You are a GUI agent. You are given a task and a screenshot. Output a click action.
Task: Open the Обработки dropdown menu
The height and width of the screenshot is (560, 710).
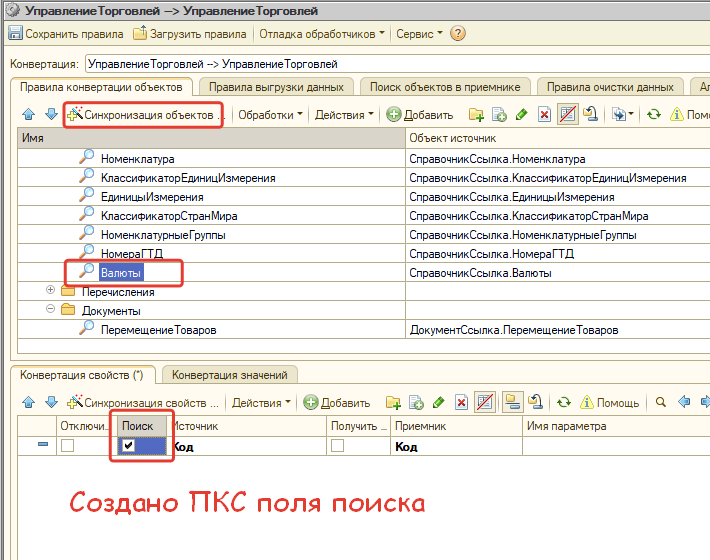tap(270, 115)
